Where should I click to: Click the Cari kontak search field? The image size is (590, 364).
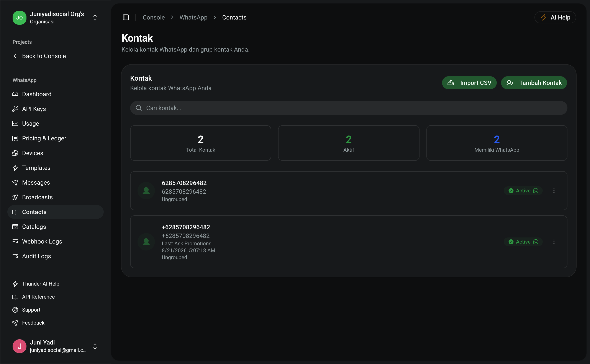coord(349,108)
